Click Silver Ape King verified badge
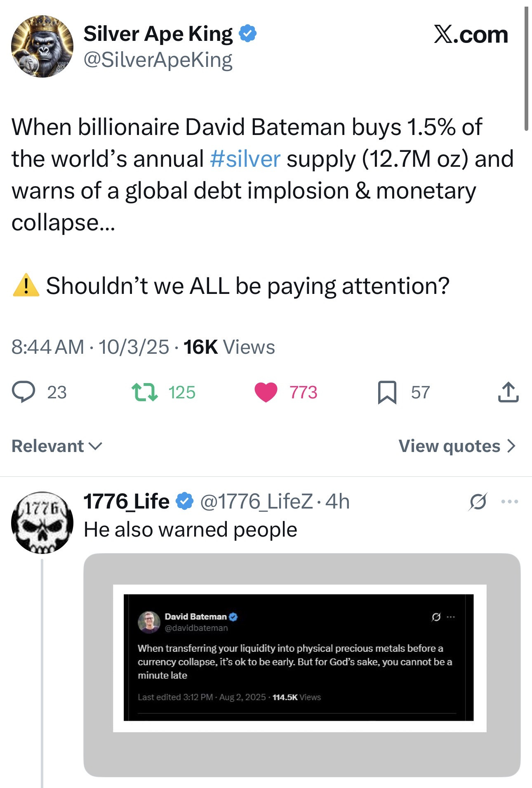This screenshot has width=532, height=788. click(248, 33)
